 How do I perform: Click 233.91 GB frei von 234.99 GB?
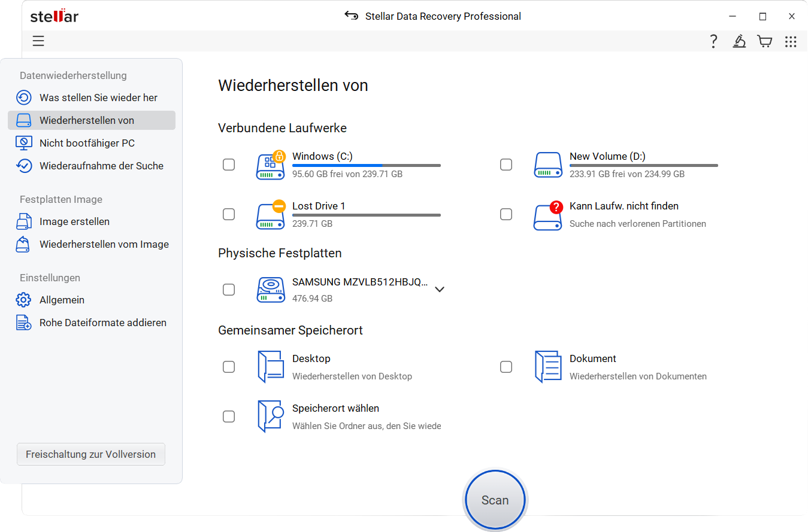click(627, 174)
